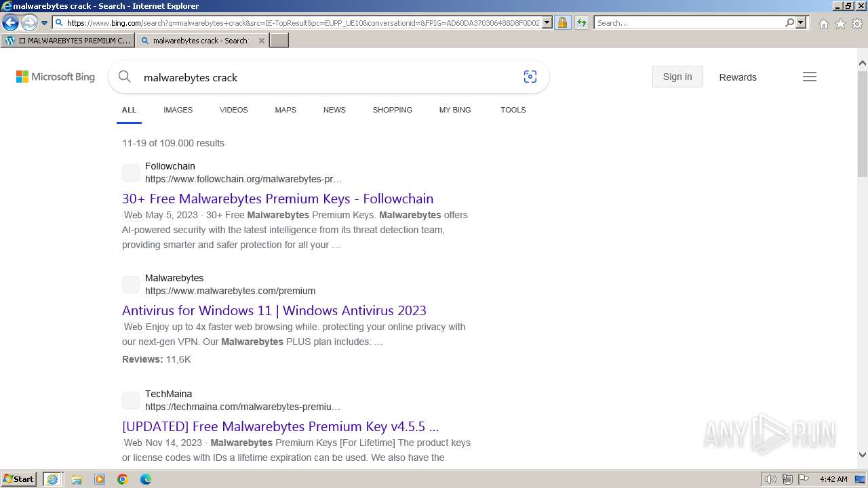The width and height of the screenshot is (868, 488).
Task: Open the File Explorer taskbar icon
Action: 77,479
